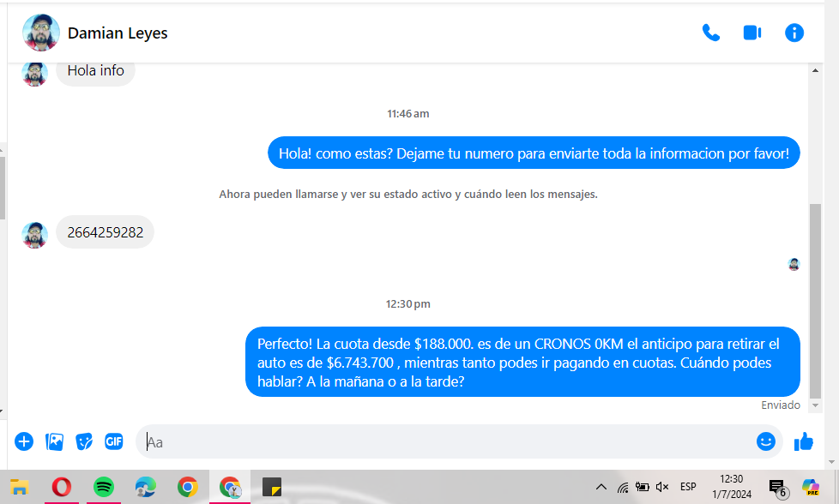Click Damian Leyes header profile picture
This screenshot has height=504, width=839.
click(41, 33)
